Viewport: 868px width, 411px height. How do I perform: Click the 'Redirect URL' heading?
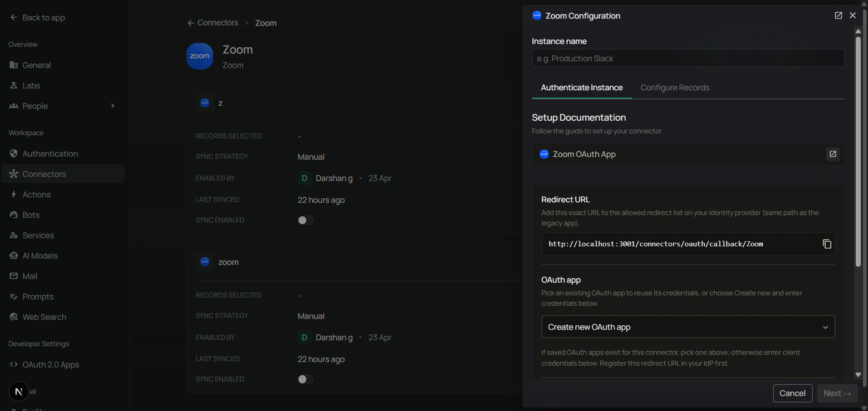565,200
